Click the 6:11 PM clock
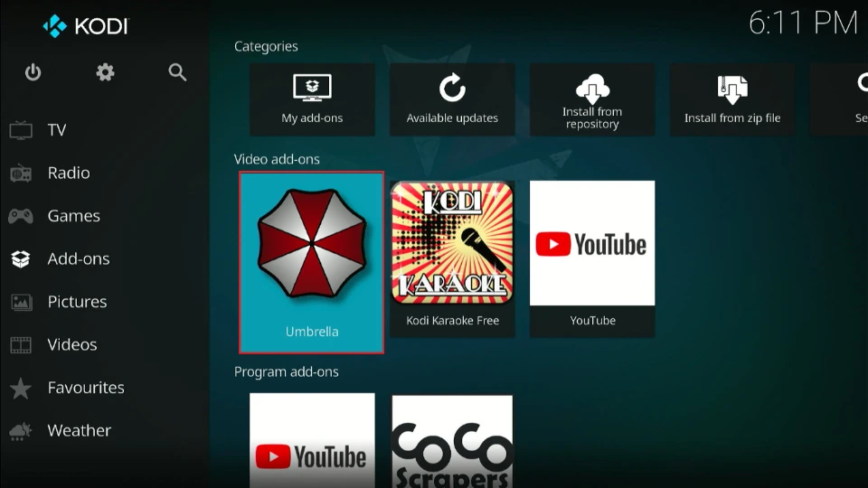This screenshot has width=868, height=488. pos(803,23)
